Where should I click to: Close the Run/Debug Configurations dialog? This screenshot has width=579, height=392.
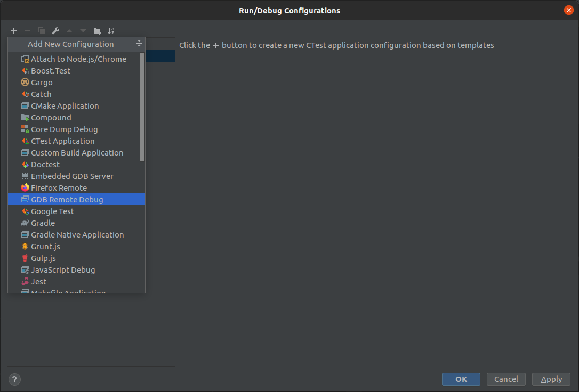point(569,10)
